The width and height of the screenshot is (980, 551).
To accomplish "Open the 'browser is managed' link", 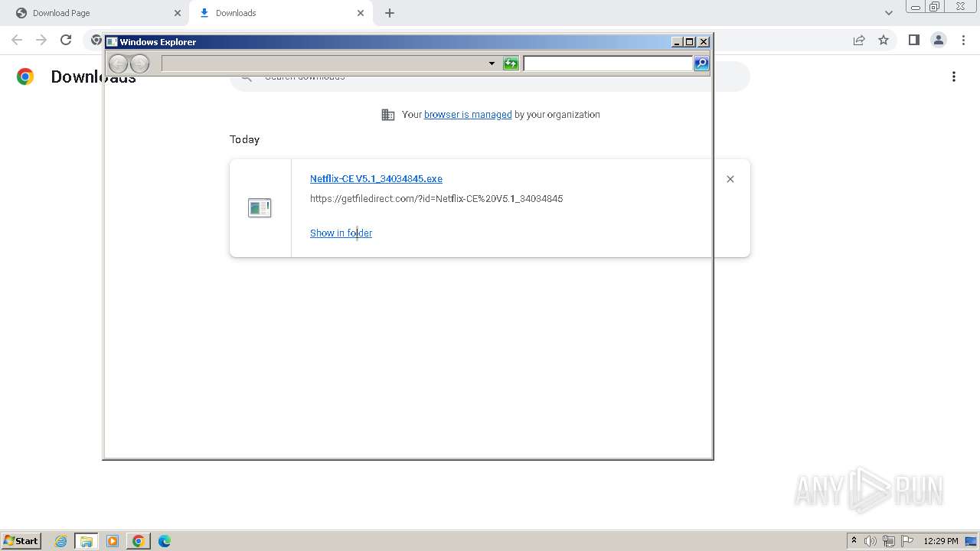I will coord(468,115).
